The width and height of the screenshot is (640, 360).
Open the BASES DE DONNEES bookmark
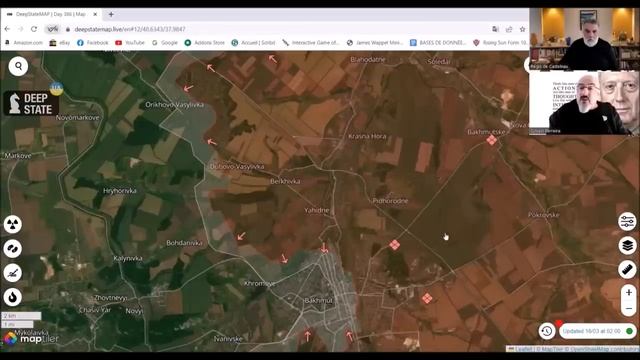(x=438, y=42)
